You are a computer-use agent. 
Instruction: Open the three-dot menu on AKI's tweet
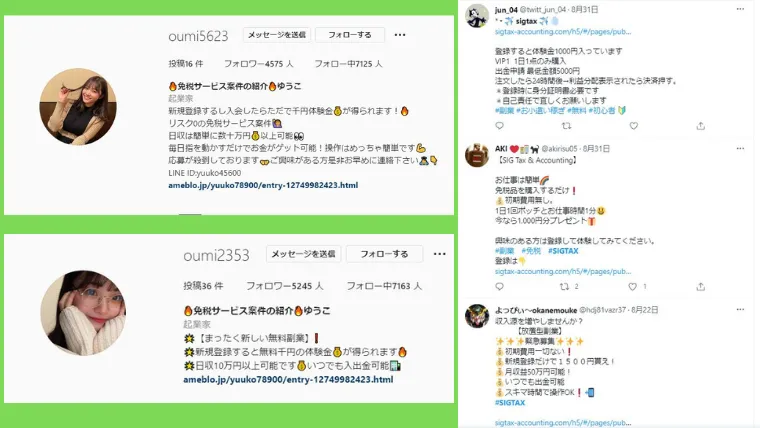[740, 148]
